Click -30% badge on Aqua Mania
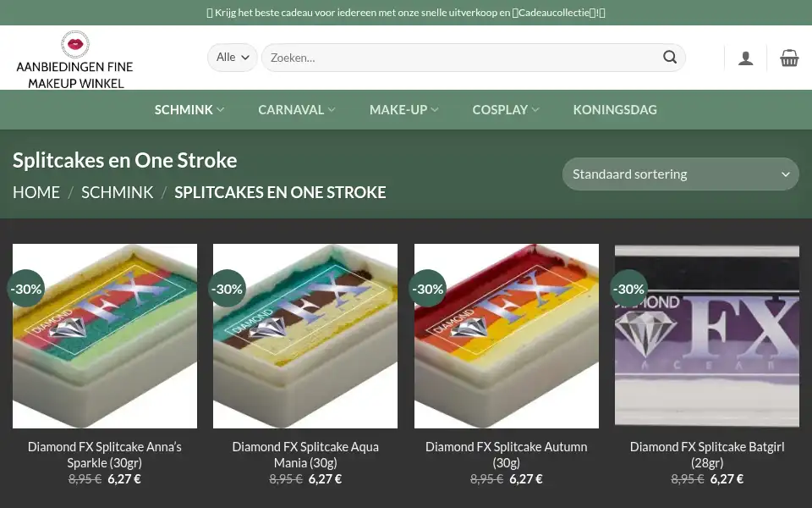 tap(227, 289)
